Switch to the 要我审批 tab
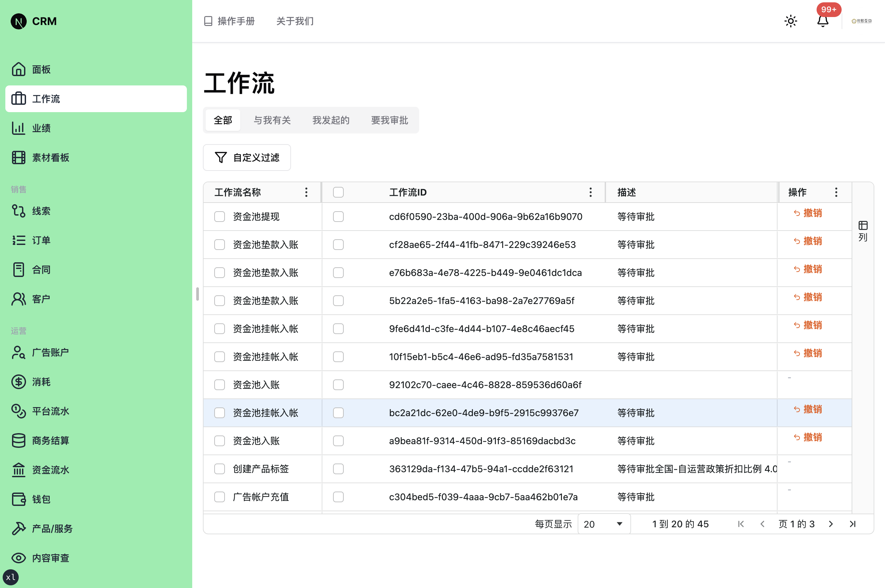 pyautogui.click(x=389, y=120)
